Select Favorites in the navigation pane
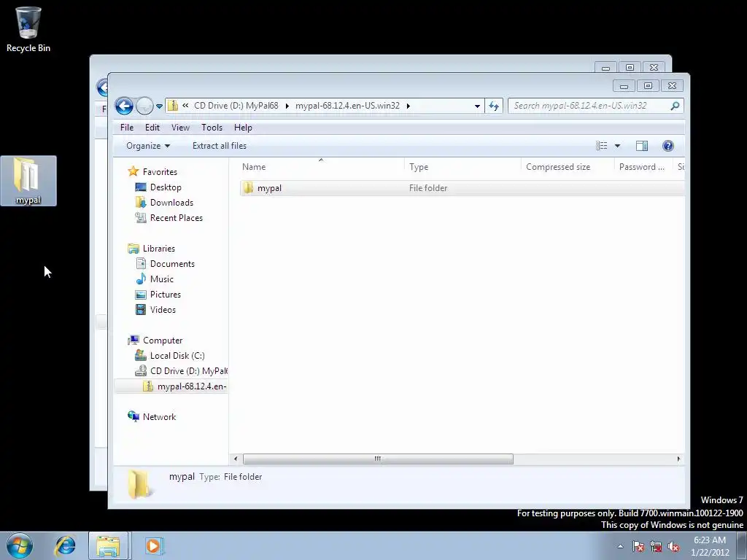This screenshot has width=747, height=560. [160, 172]
